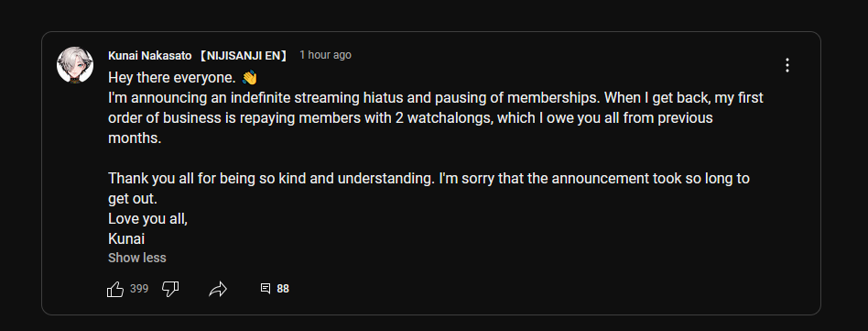The width and height of the screenshot is (868, 331).
Task: Collapse the post with Show less
Action: (136, 258)
